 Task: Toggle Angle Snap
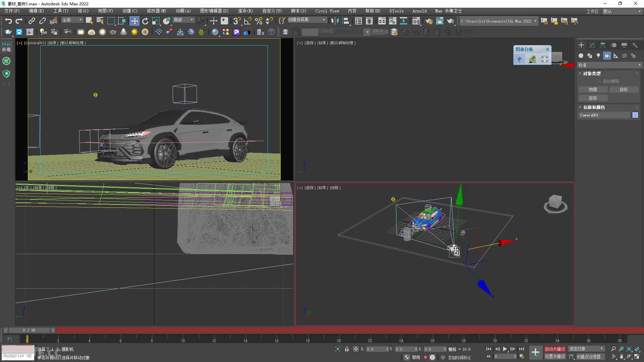(248, 21)
